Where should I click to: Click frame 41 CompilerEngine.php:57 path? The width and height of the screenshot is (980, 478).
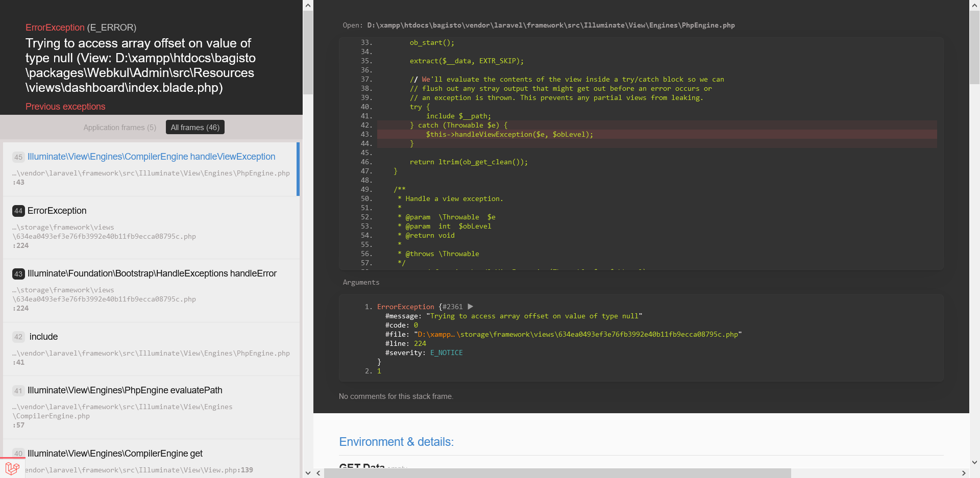tap(122, 416)
